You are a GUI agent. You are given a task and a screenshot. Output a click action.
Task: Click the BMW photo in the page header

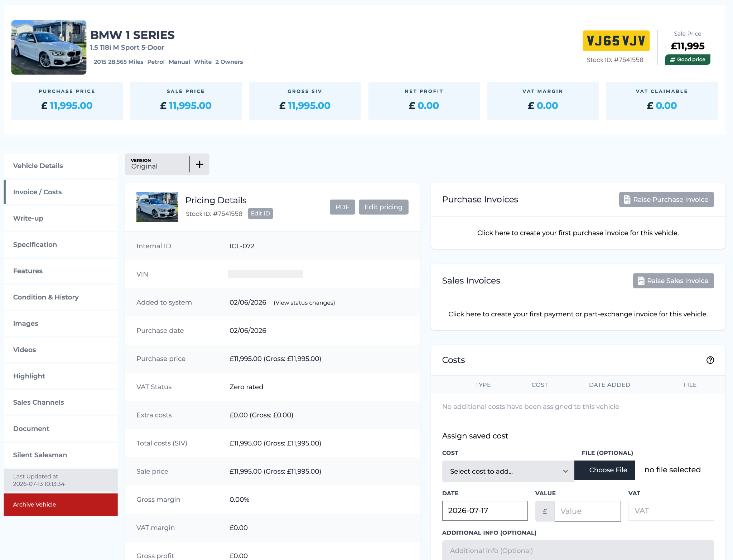[49, 47]
